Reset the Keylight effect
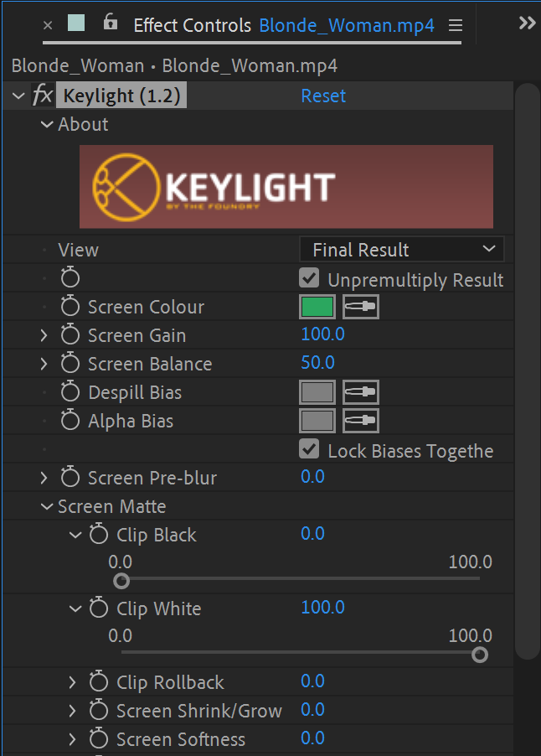This screenshot has height=756, width=541. 323,96
